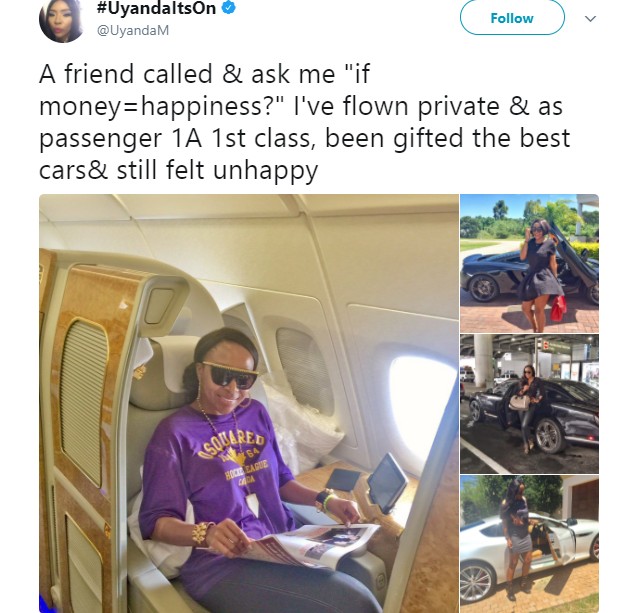638x613 pixels.
Task: Expand the tweet options chevron
Action: coord(590,18)
